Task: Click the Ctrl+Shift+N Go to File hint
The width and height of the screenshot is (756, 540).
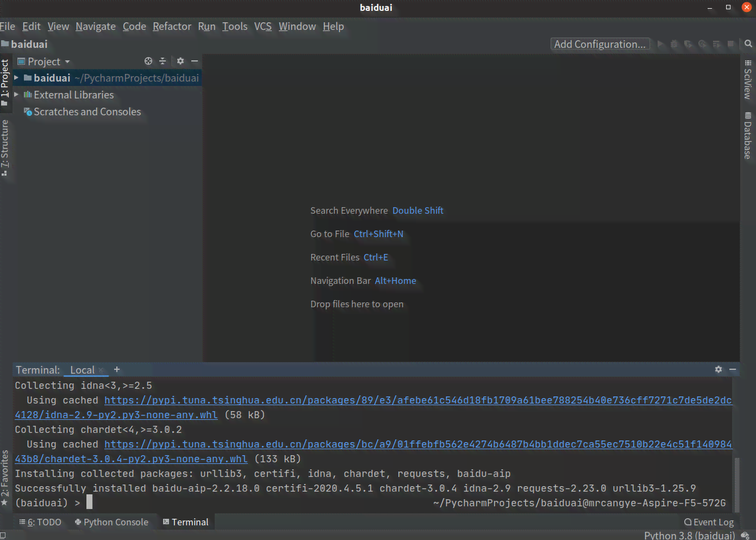Action: pyautogui.click(x=379, y=234)
